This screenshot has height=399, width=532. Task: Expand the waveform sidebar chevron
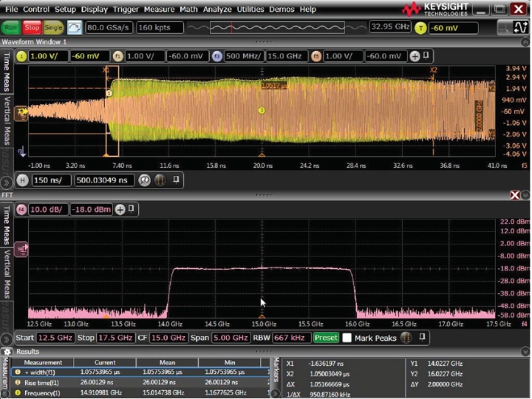click(7, 183)
